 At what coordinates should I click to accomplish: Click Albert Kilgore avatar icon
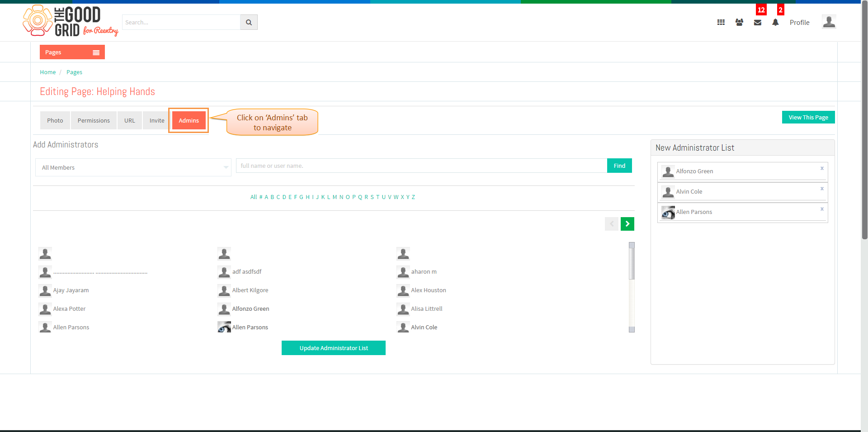pos(224,290)
